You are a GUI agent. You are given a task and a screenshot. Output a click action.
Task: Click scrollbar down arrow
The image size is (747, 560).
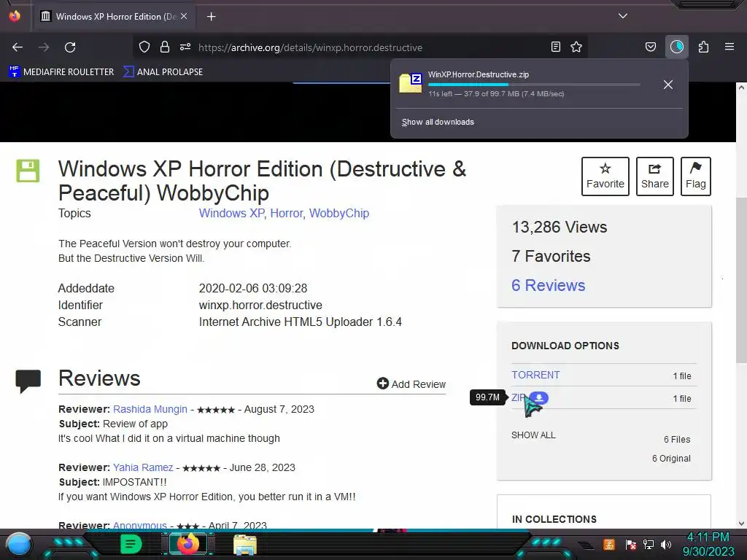[x=741, y=524]
